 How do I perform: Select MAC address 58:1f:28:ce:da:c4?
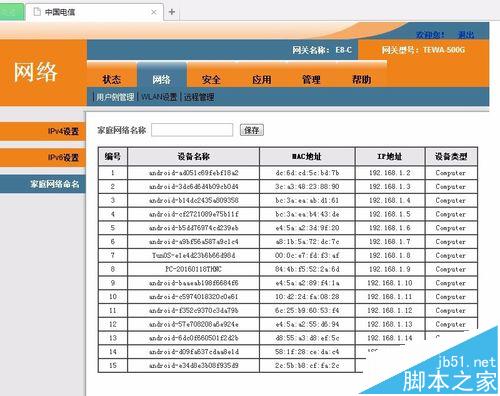pos(307,352)
